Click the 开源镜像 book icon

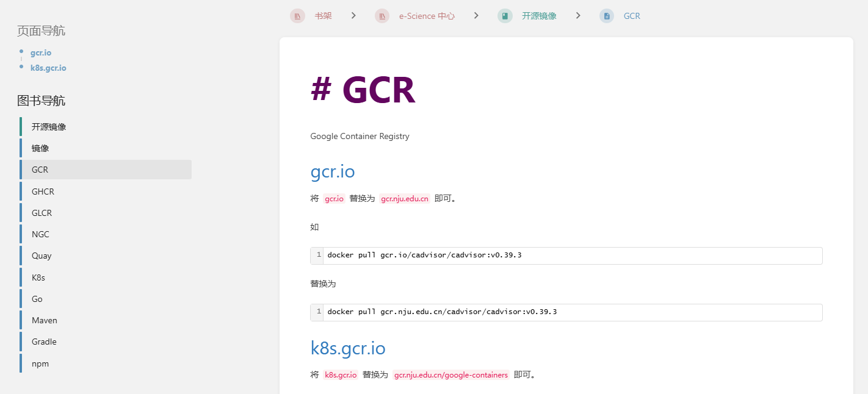coord(505,16)
